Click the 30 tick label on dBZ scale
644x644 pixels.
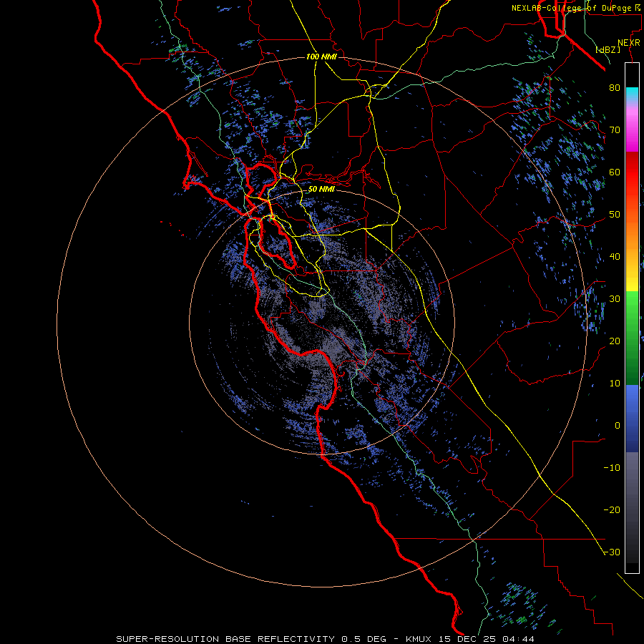615,299
